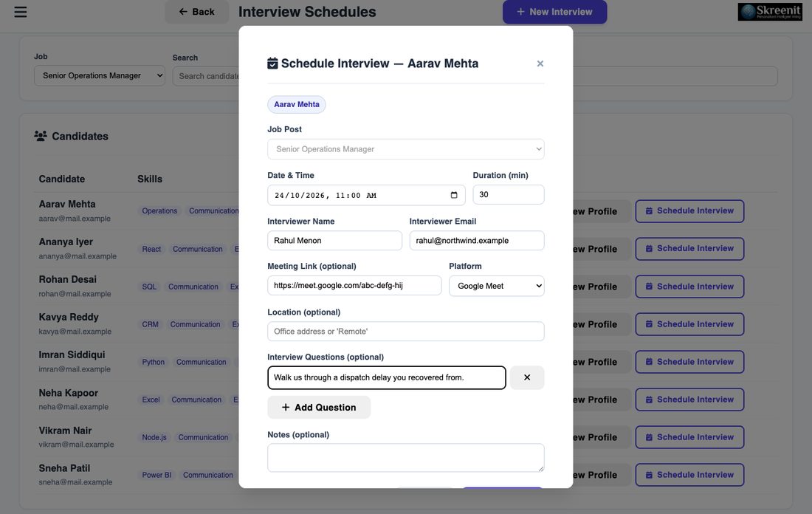Schedule interview for Aarav Mehta row

(x=689, y=211)
